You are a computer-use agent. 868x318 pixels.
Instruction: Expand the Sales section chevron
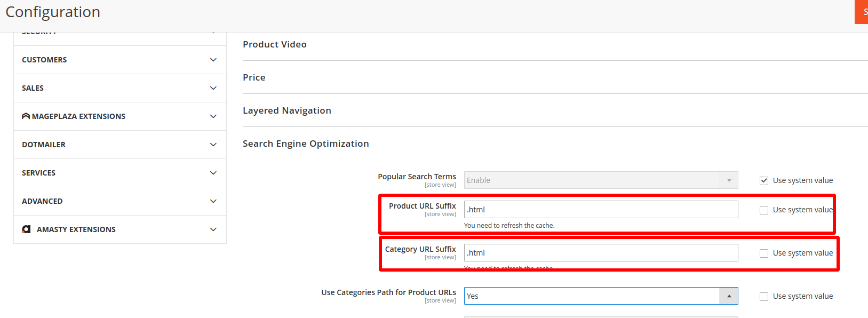[213, 88]
